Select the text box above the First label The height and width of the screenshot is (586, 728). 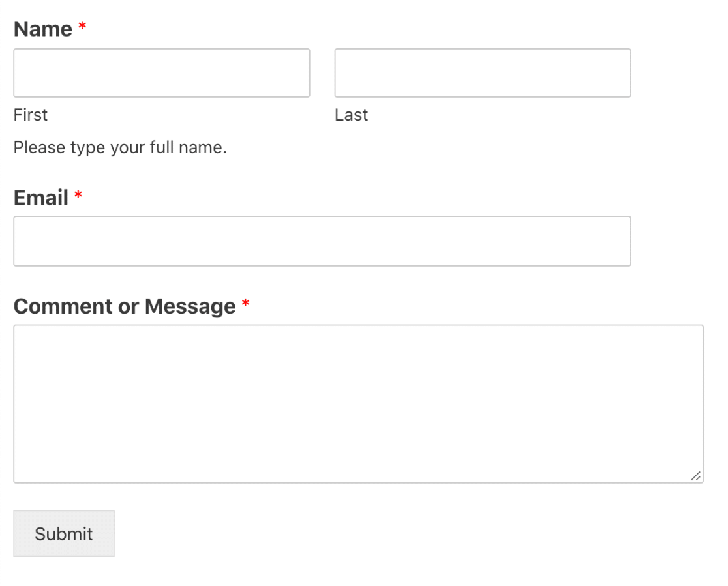pyautogui.click(x=162, y=73)
